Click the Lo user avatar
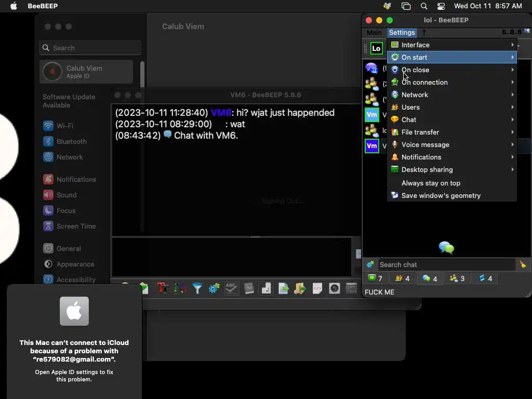The width and height of the screenshot is (532, 399). pos(376,48)
